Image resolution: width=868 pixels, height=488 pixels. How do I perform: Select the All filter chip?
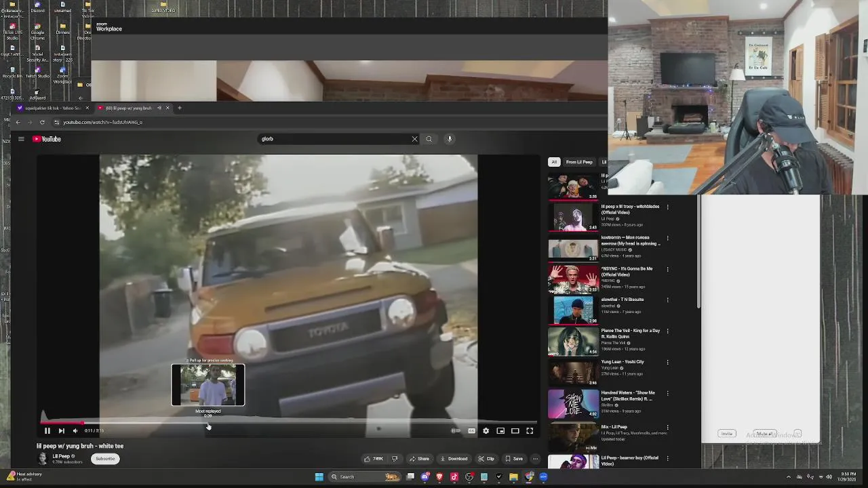point(554,162)
